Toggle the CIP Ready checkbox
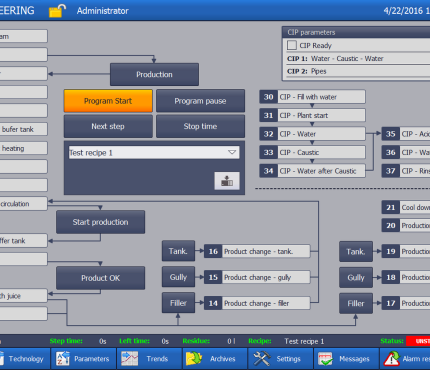 point(292,45)
